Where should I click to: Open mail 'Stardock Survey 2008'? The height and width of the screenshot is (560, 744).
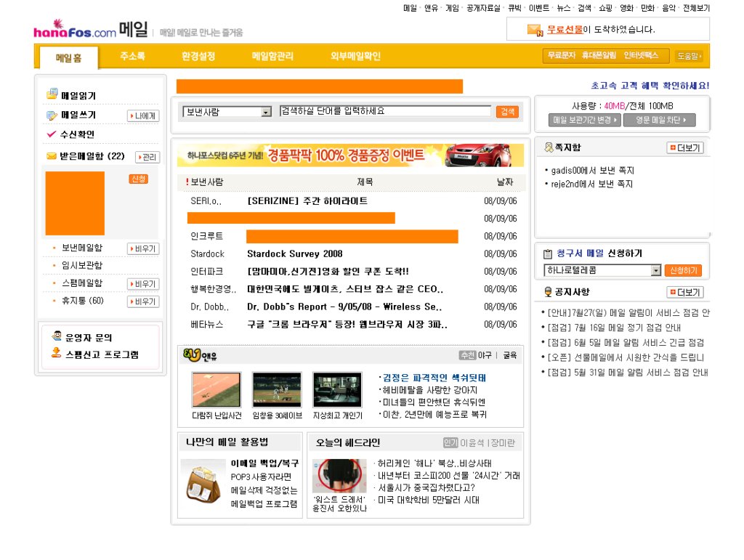tap(295, 253)
